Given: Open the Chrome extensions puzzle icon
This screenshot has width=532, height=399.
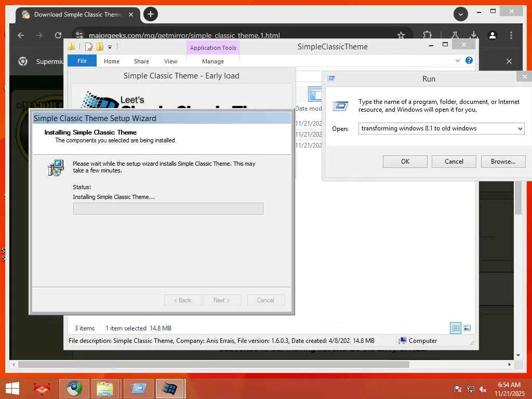Looking at the screenshot, I should [x=427, y=35].
